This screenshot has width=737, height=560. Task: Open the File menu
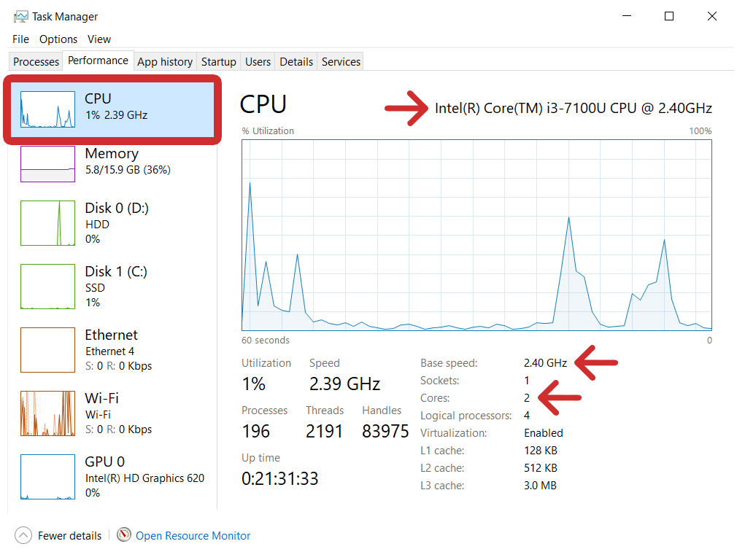coord(20,39)
